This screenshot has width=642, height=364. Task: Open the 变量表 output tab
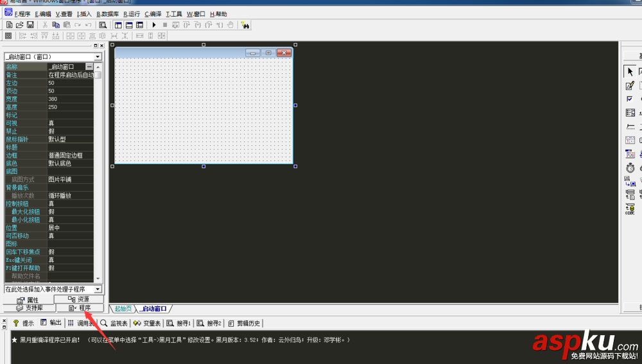(x=147, y=323)
